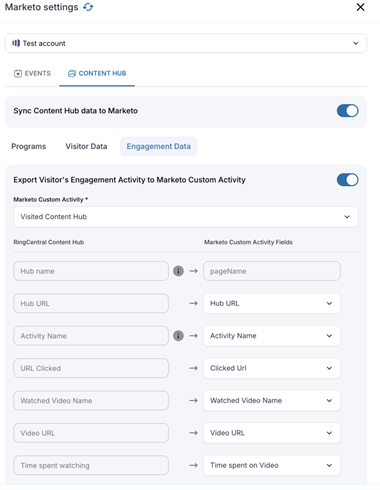Click the 'RingCentral Content Hub' column header
The image size is (380, 490).
[49, 242]
